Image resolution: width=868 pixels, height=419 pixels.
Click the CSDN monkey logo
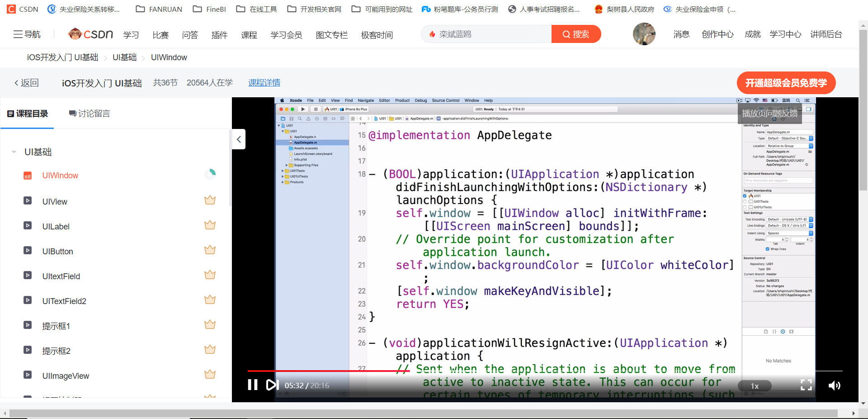coord(90,34)
